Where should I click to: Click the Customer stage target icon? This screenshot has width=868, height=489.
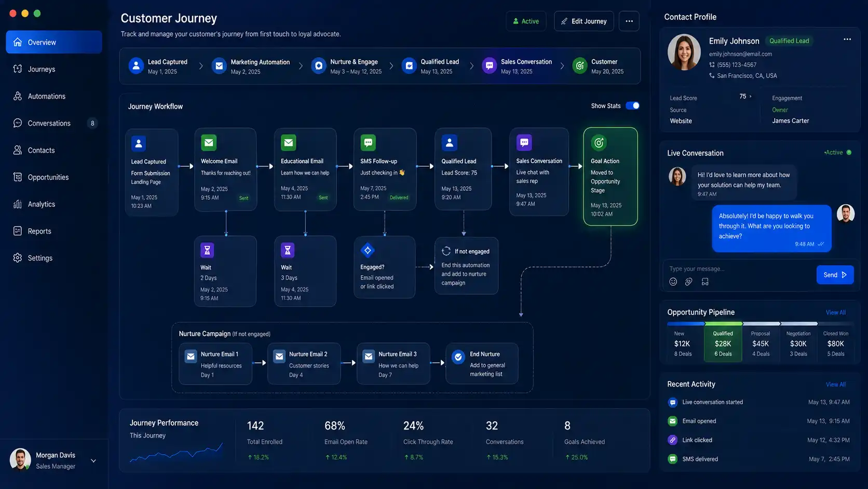click(x=580, y=66)
